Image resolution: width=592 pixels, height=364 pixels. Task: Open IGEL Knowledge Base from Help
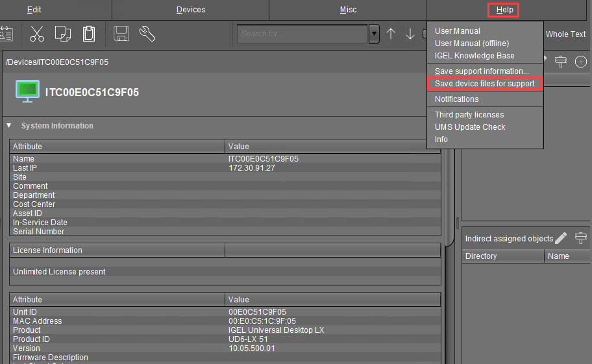(x=475, y=56)
